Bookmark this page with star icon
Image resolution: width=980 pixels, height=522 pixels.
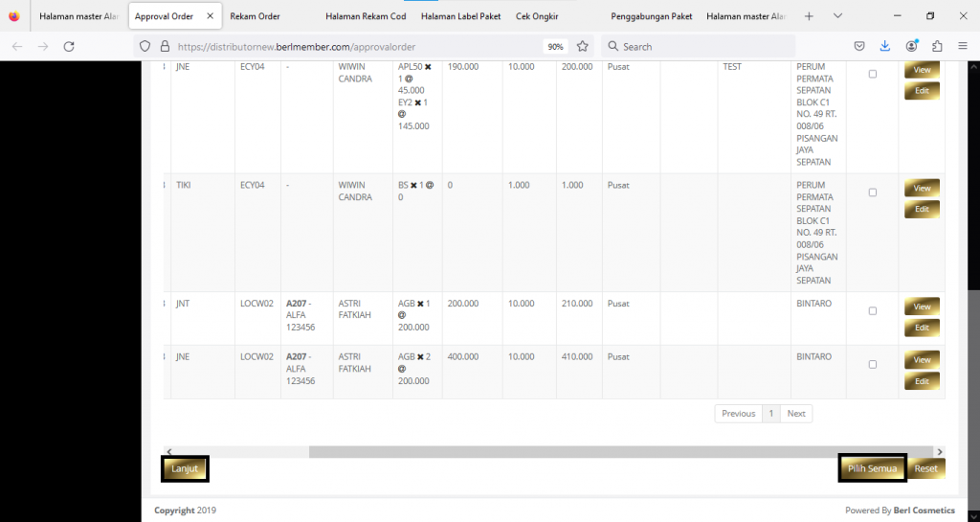coord(582,46)
